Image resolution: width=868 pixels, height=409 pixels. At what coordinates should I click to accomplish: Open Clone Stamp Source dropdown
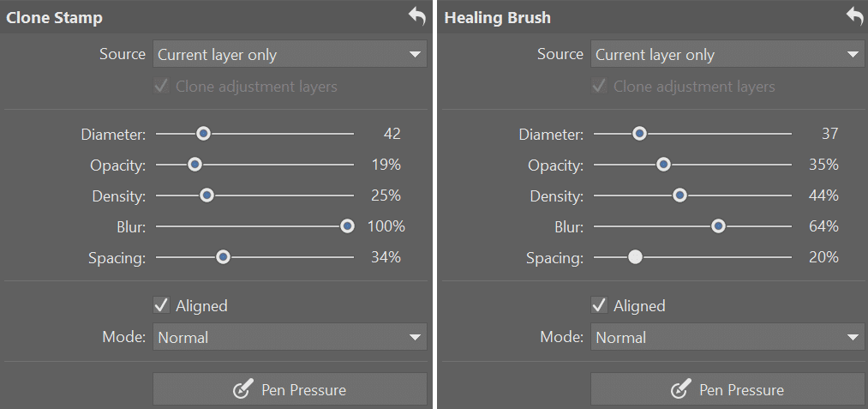pos(290,54)
